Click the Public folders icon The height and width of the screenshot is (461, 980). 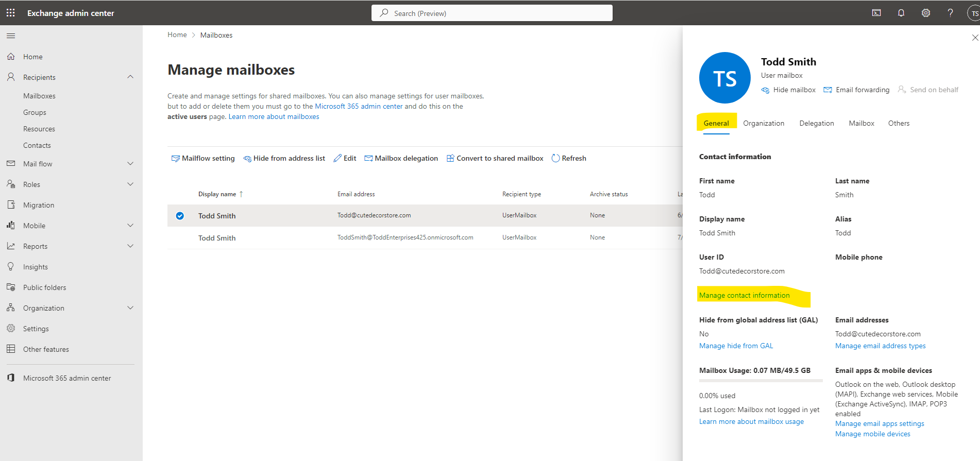pyautogui.click(x=11, y=287)
